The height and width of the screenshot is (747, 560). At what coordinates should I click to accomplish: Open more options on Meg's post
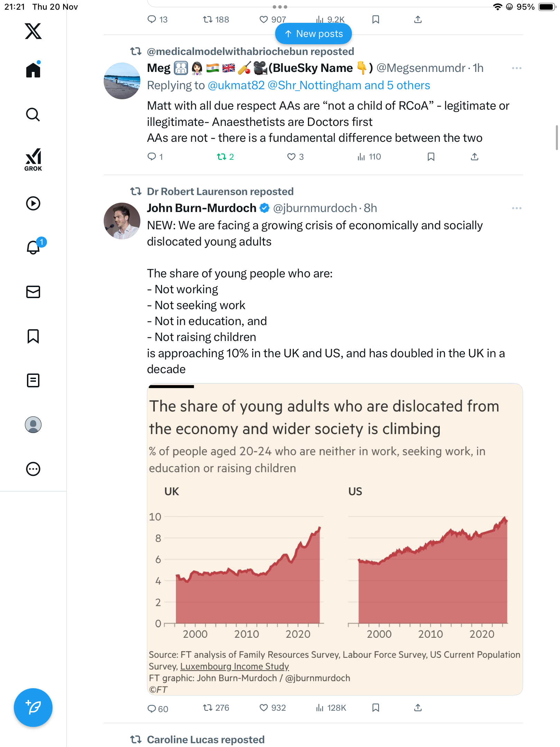click(x=516, y=68)
